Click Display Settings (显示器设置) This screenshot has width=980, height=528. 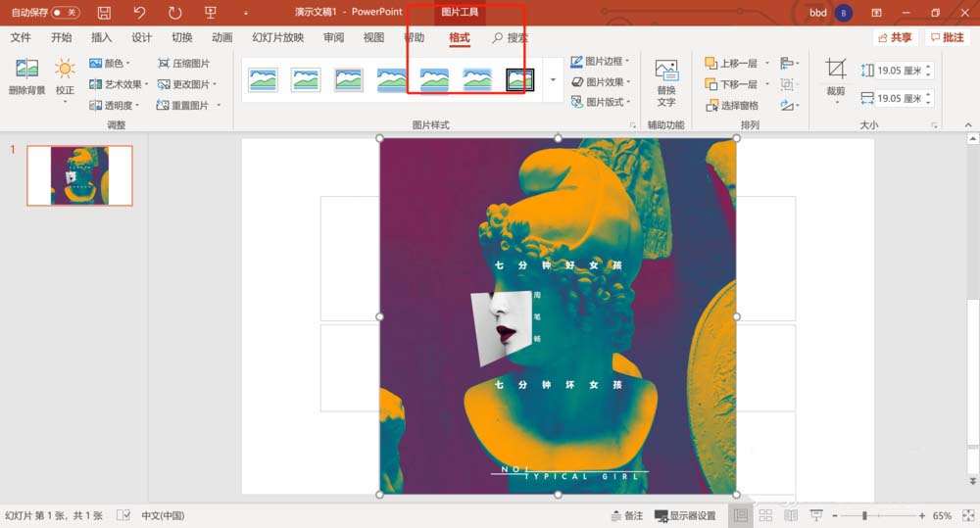coord(685,515)
